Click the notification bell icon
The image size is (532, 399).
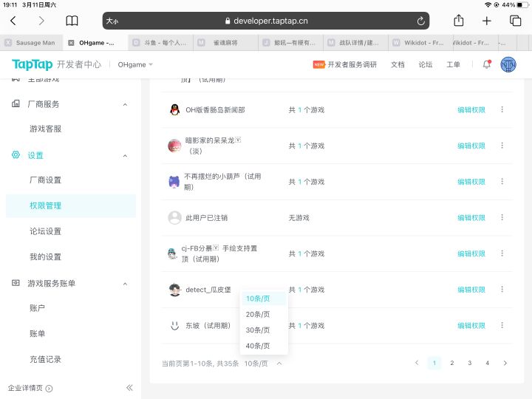486,64
